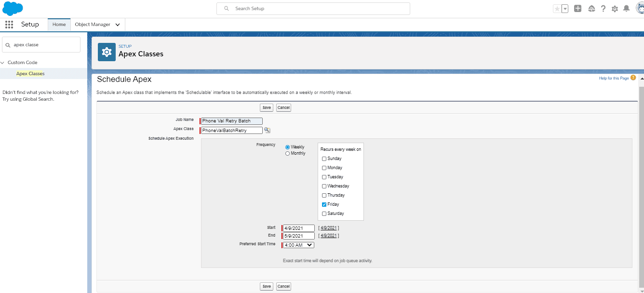Image resolution: width=644 pixels, height=293 pixels.
Task: Open the App Launcher grid icon
Action: coord(9,25)
